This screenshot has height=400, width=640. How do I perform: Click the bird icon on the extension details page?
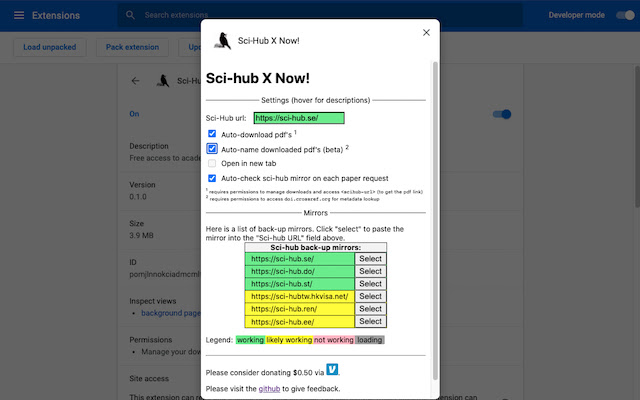tap(163, 81)
